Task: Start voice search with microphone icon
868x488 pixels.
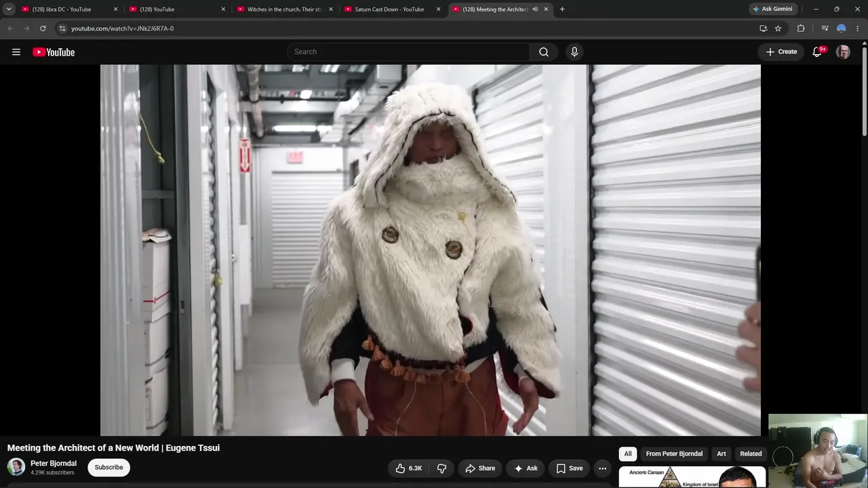Action: tap(574, 52)
